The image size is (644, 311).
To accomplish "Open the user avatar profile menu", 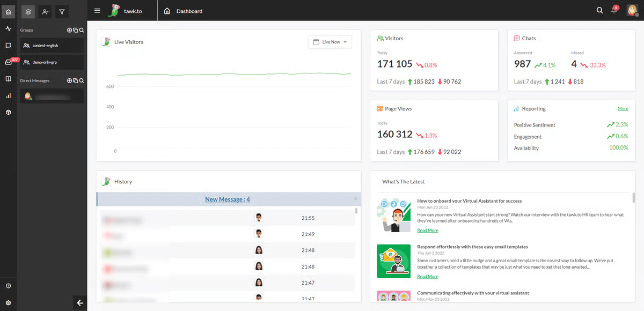I will coord(632,11).
